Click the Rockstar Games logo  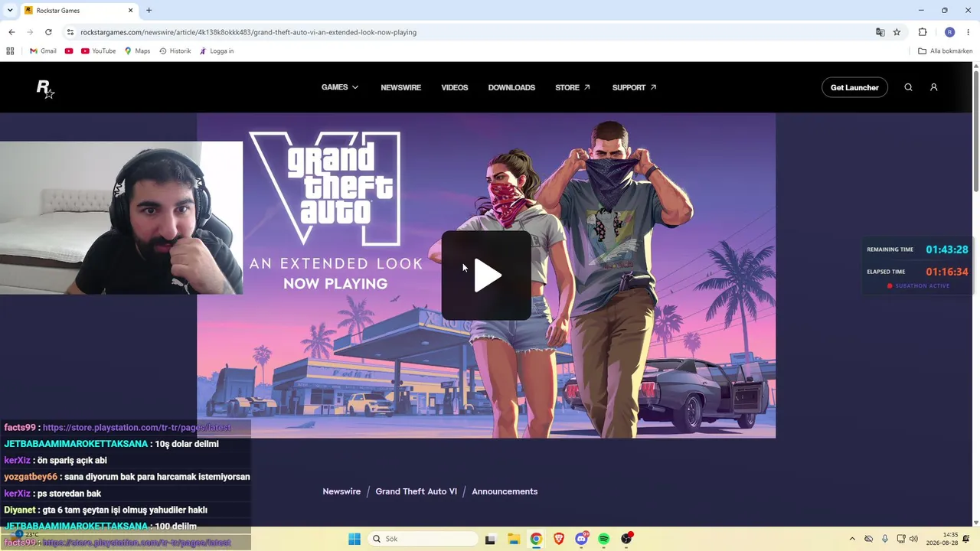pyautogui.click(x=45, y=88)
